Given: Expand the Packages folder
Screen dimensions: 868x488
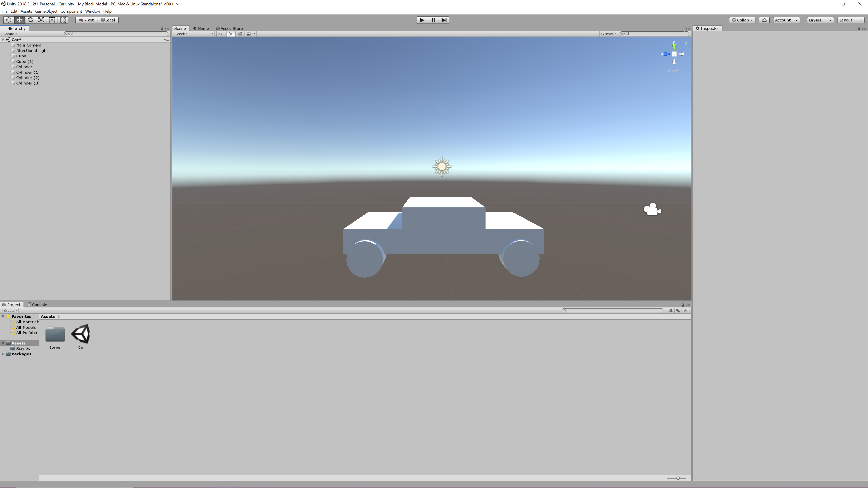Looking at the screenshot, I should [3, 354].
